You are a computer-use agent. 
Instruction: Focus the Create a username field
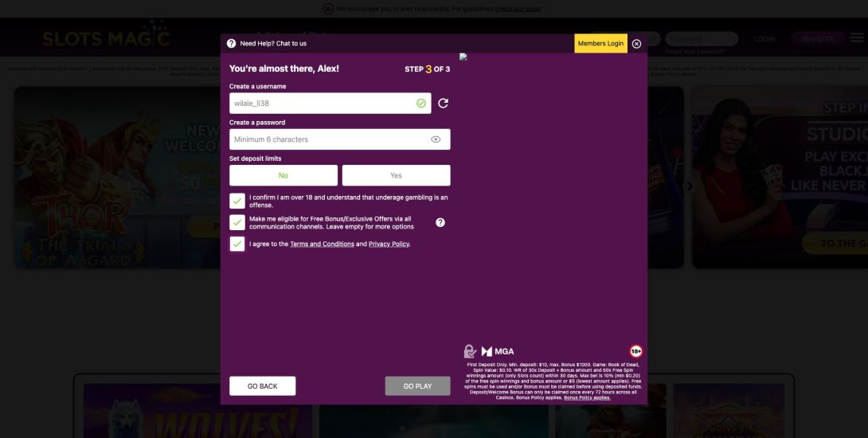tap(330, 104)
